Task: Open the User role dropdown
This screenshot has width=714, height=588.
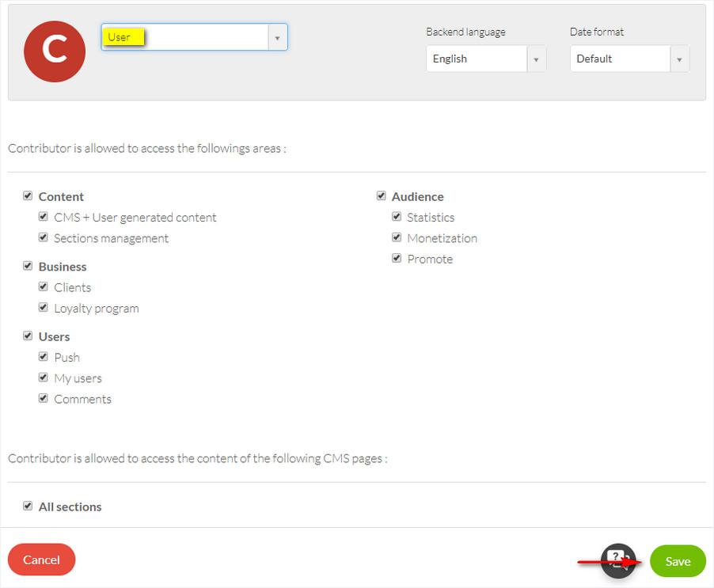Action: tap(194, 37)
